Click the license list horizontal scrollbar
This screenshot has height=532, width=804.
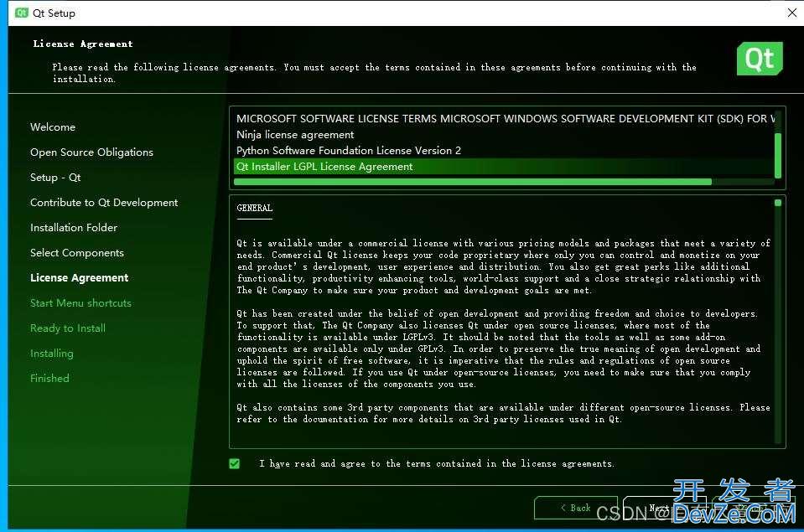point(473,182)
